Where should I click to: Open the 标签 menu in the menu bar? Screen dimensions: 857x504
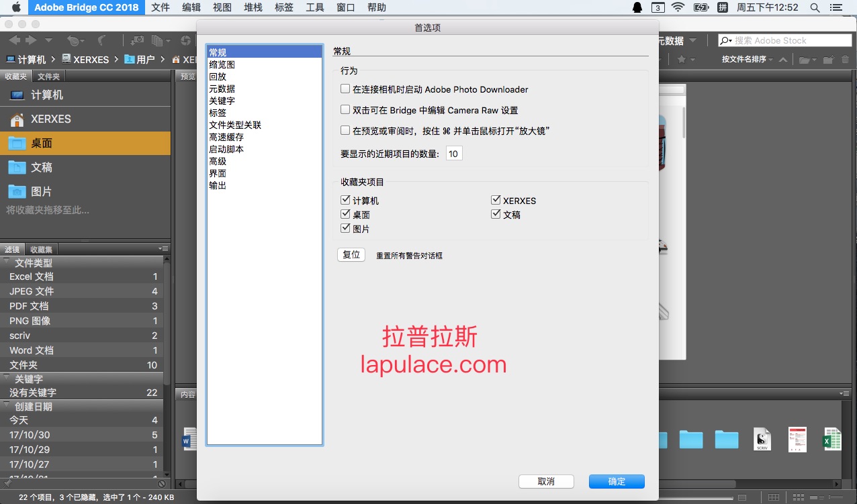[x=284, y=7]
